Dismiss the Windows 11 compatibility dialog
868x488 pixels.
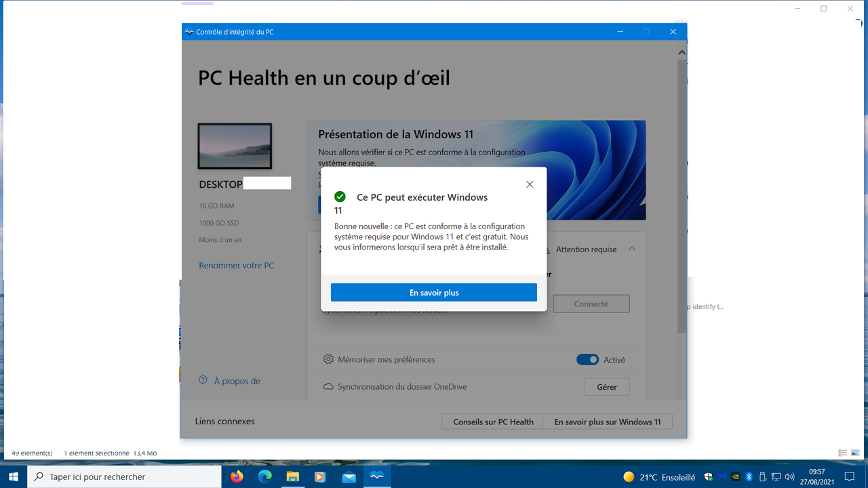(x=530, y=184)
